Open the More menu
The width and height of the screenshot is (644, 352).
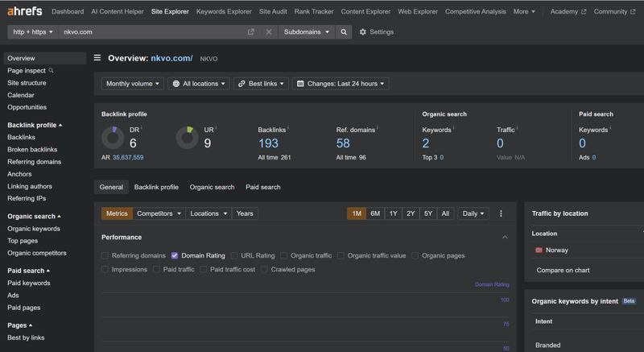pos(524,11)
